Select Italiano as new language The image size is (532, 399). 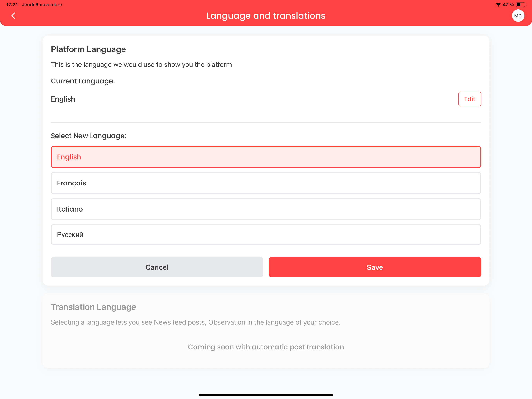[x=266, y=209]
